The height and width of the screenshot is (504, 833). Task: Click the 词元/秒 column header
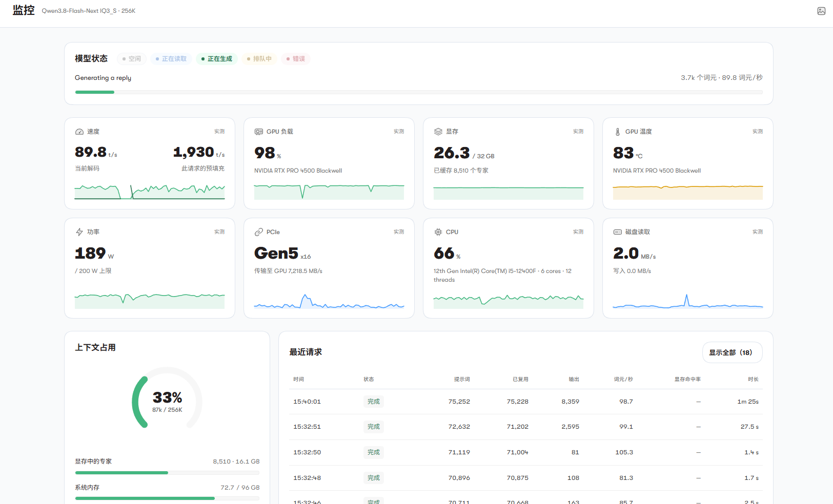pos(623,380)
